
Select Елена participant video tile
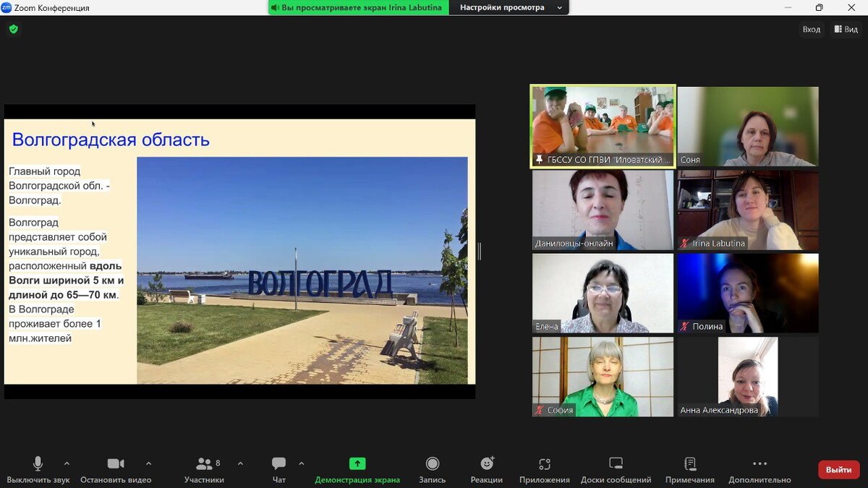pyautogui.click(x=603, y=294)
